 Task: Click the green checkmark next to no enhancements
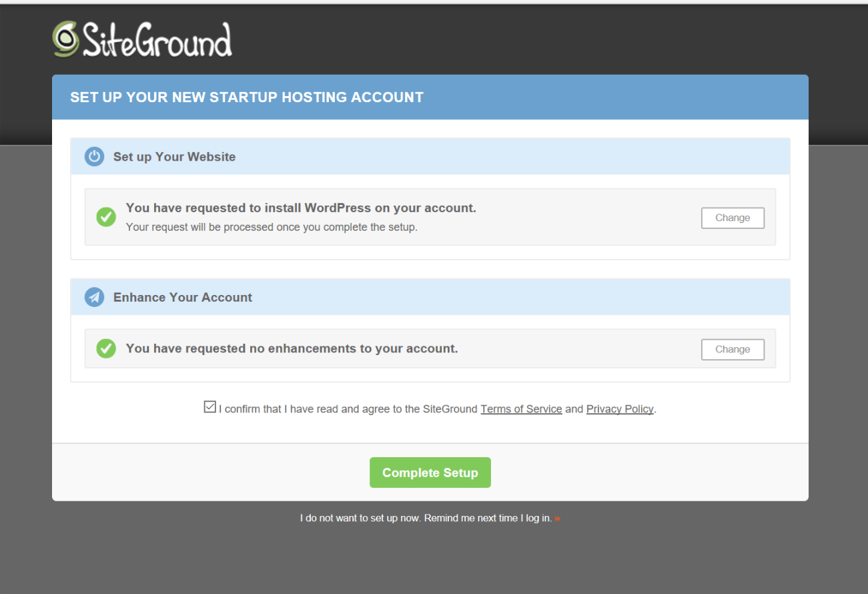click(106, 348)
